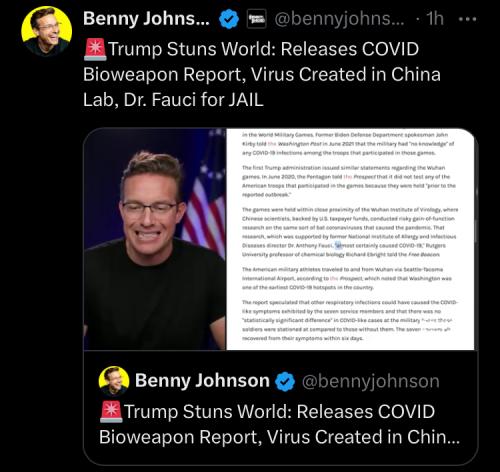Viewport: 500px width, 472px height.
Task: Open the three-dot more options menu
Action: click(x=467, y=19)
